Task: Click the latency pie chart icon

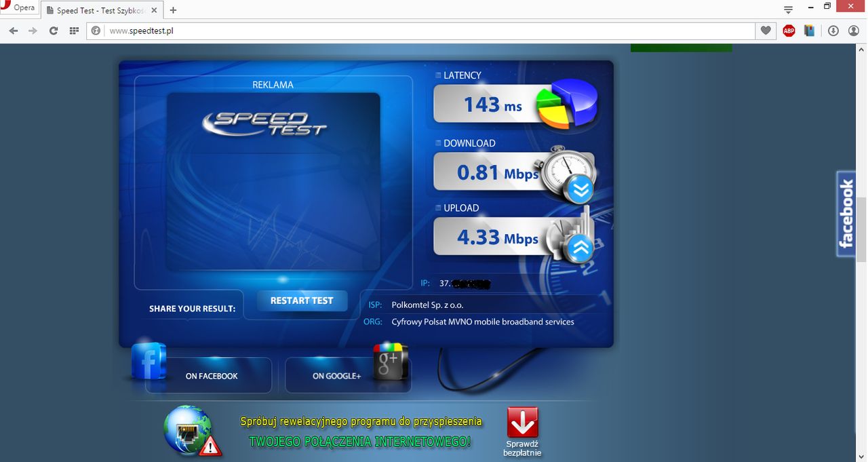Action: (x=567, y=104)
